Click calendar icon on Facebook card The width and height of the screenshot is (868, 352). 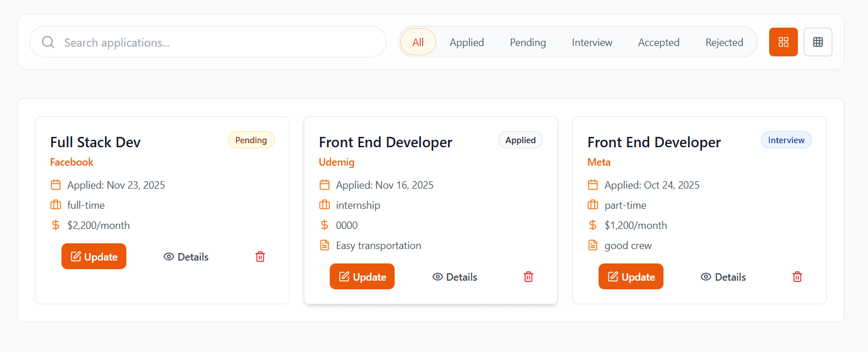point(56,185)
